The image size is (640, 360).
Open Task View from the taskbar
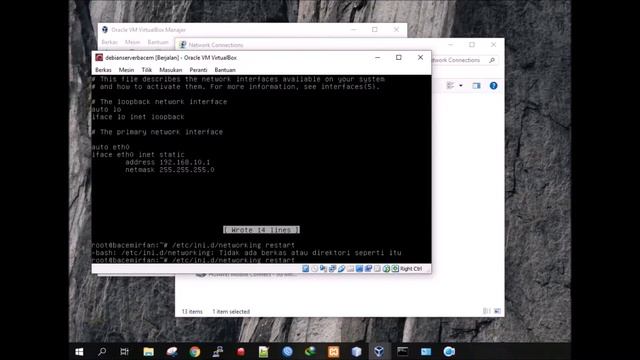[x=124, y=351]
